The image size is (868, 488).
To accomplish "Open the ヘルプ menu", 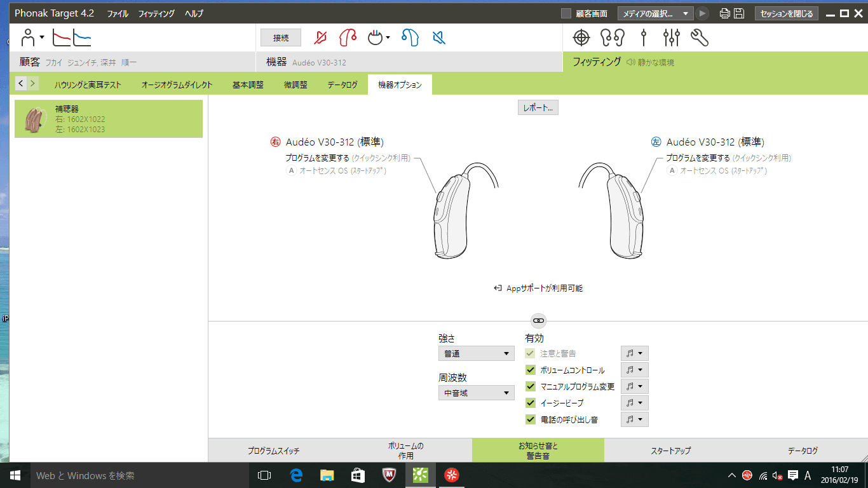I will (194, 13).
